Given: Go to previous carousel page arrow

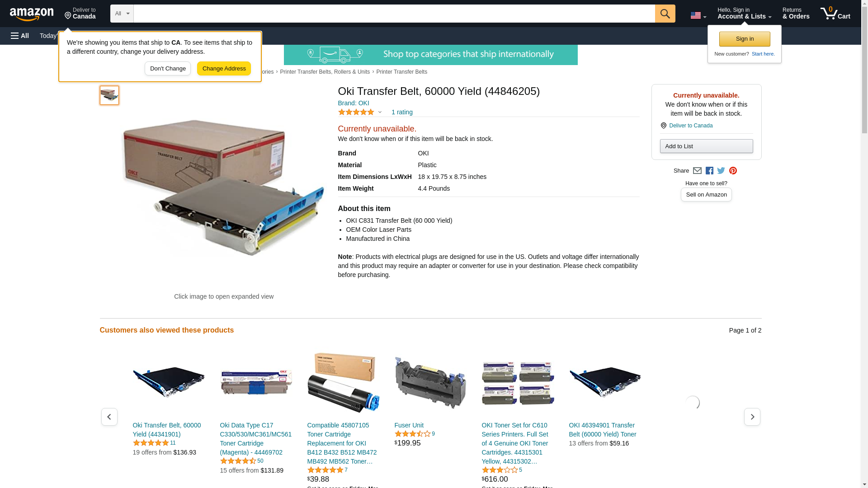Looking at the screenshot, I should pos(109,417).
